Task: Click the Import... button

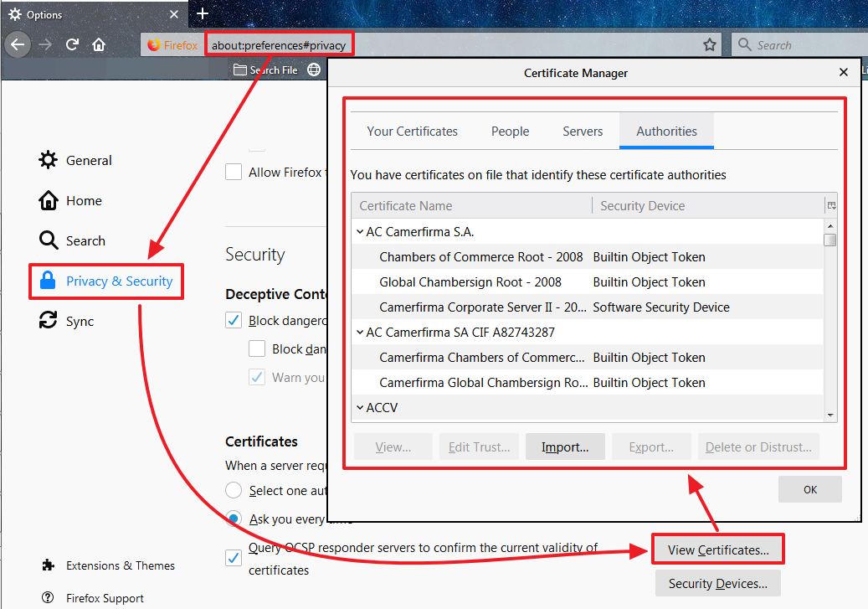Action: point(565,446)
